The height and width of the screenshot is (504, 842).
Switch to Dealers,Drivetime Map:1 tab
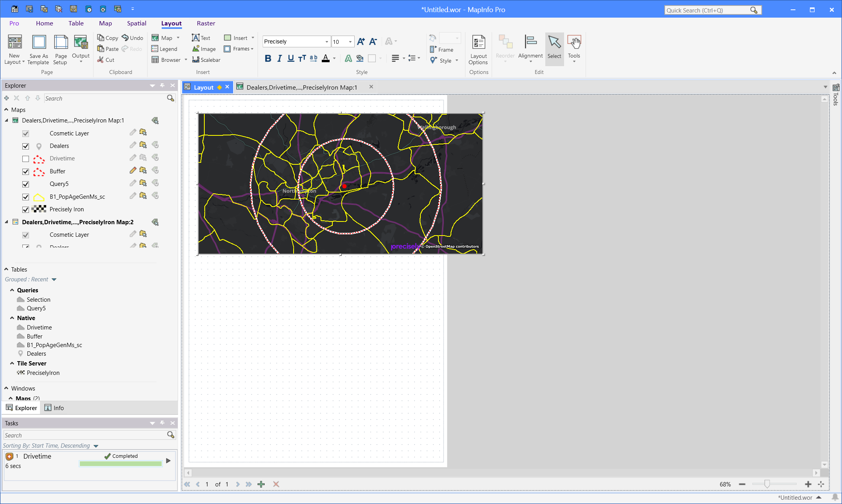[x=301, y=87]
